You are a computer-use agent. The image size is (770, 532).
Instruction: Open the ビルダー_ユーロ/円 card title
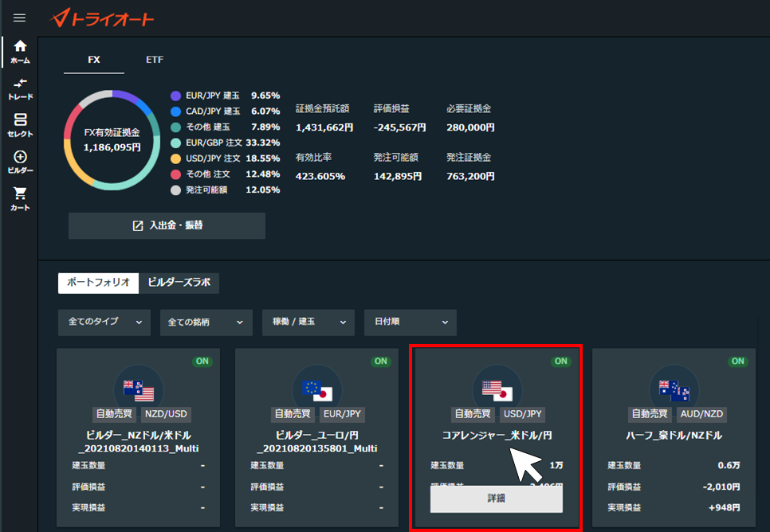click(317, 442)
